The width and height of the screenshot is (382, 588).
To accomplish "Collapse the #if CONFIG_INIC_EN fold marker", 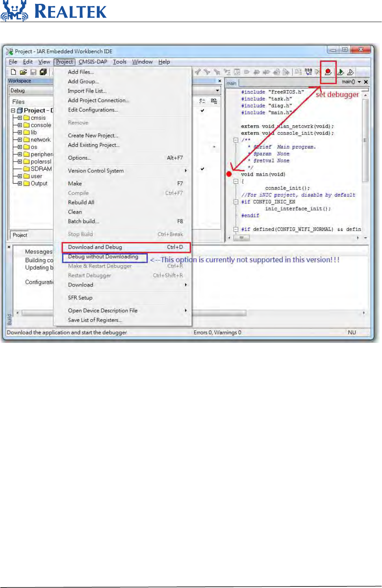I will point(236,202).
